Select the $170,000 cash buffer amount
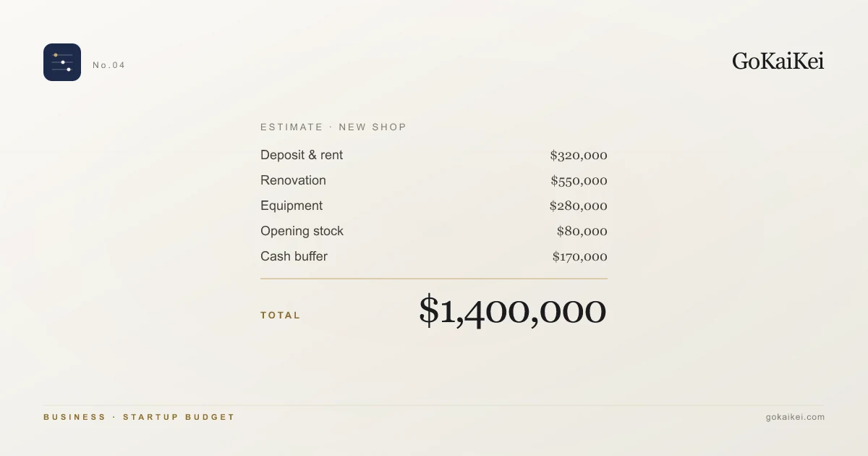The width and height of the screenshot is (868, 456). click(x=579, y=256)
